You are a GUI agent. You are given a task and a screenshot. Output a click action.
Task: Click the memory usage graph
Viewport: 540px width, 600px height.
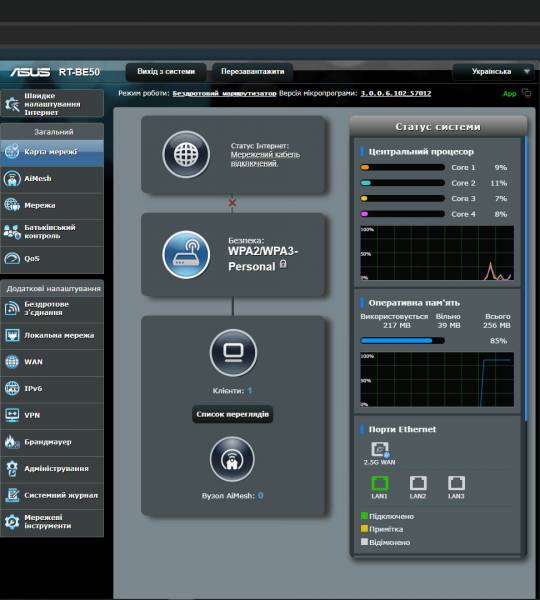pyautogui.click(x=437, y=380)
